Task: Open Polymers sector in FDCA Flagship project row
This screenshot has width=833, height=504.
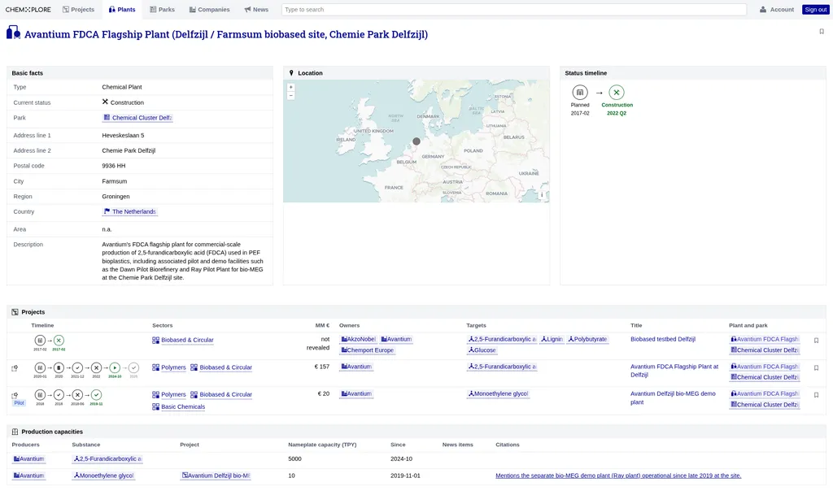Action: [x=169, y=367]
